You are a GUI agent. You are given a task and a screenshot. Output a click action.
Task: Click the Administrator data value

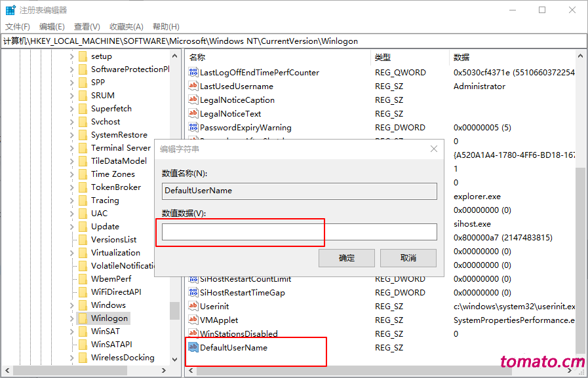pyautogui.click(x=479, y=86)
